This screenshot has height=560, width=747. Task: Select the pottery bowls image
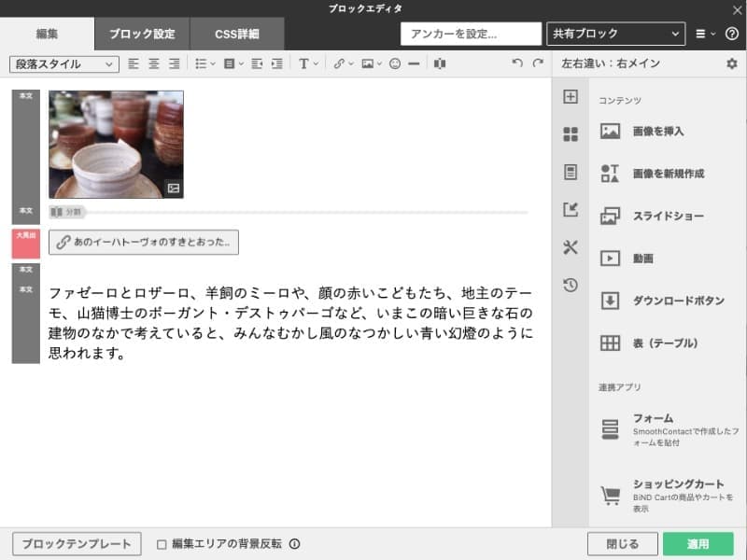click(116, 145)
